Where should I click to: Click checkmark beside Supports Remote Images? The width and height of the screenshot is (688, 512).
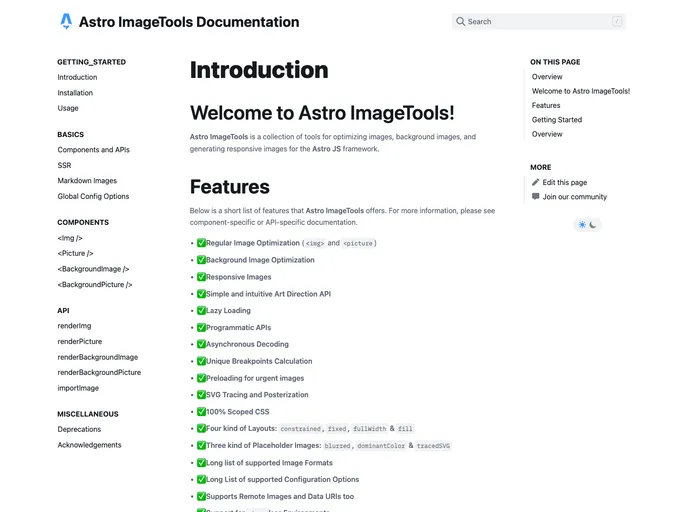pyautogui.click(x=201, y=496)
